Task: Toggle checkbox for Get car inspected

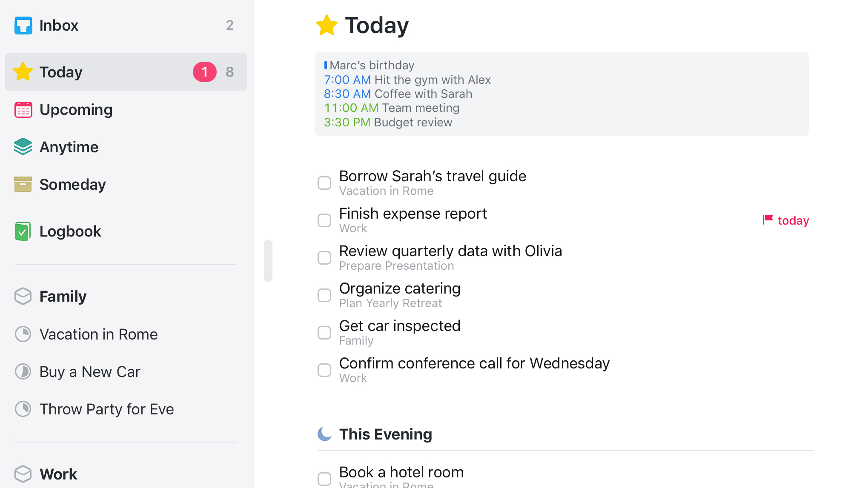Action: point(324,332)
